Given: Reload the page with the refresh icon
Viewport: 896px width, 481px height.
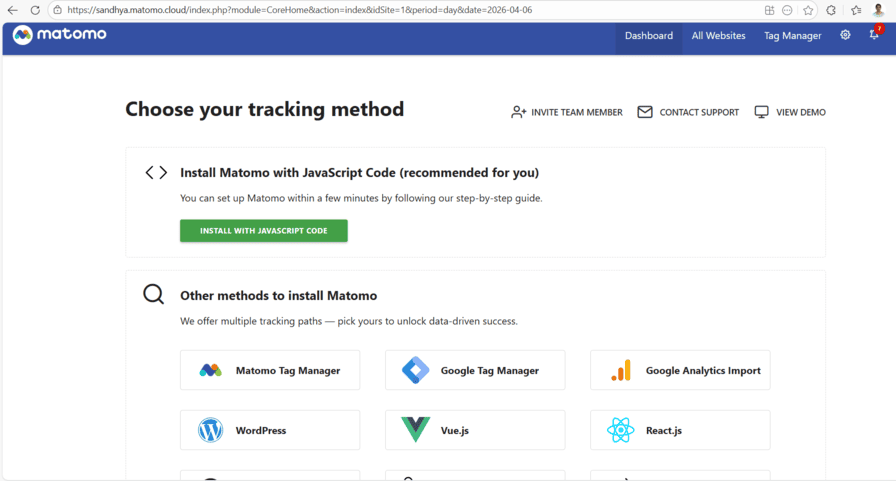Looking at the screenshot, I should [x=35, y=10].
